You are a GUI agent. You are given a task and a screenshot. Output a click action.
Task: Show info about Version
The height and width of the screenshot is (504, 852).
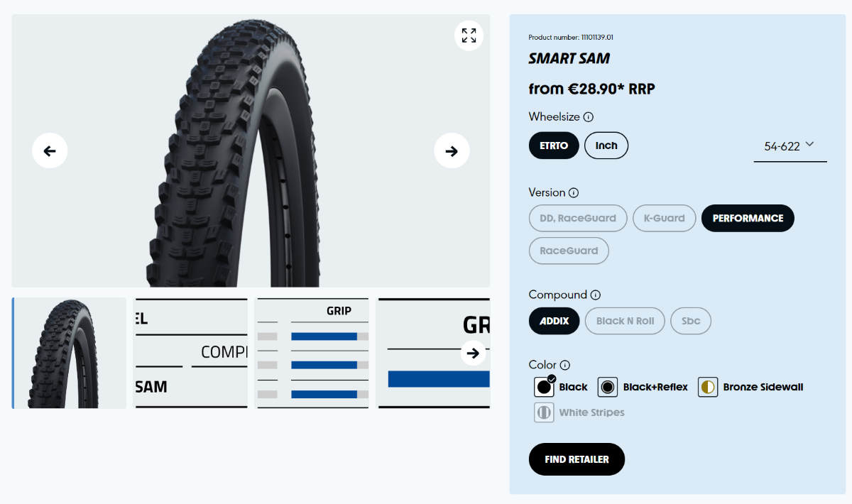click(x=574, y=192)
